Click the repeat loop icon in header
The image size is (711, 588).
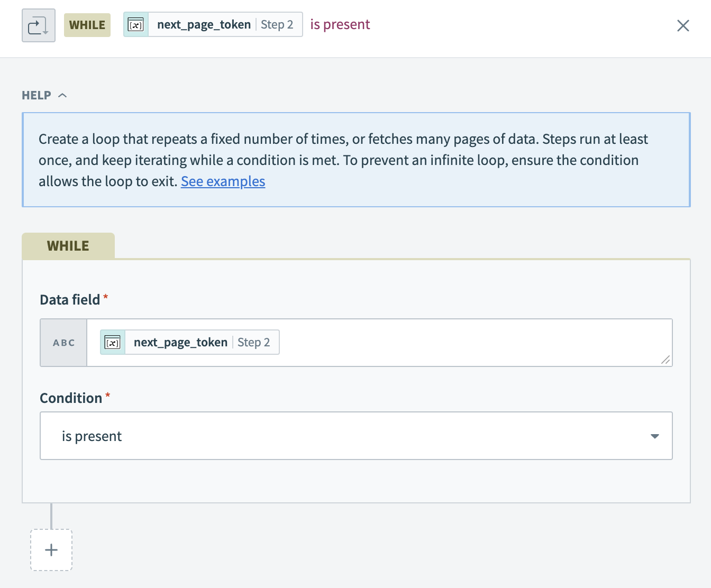tap(38, 25)
